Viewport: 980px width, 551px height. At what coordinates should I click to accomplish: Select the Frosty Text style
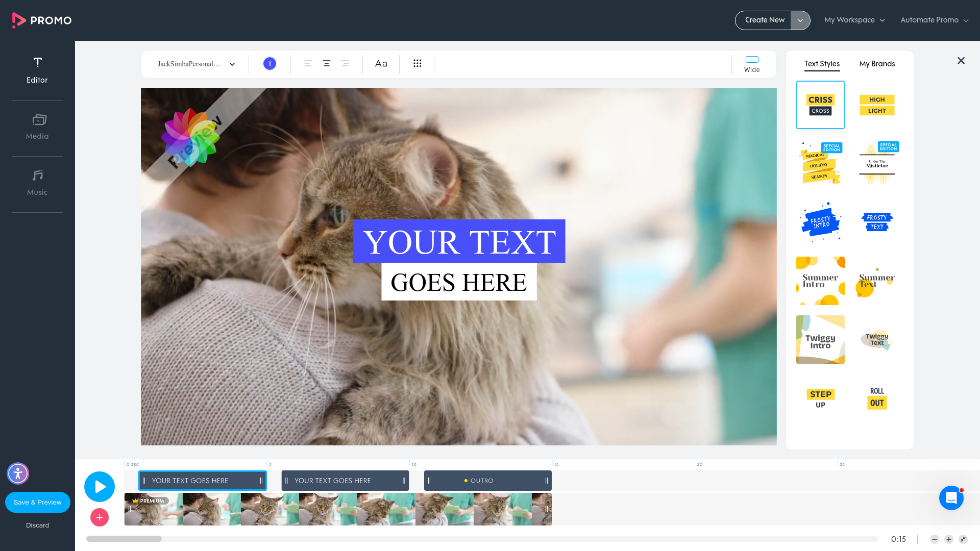coord(877,222)
